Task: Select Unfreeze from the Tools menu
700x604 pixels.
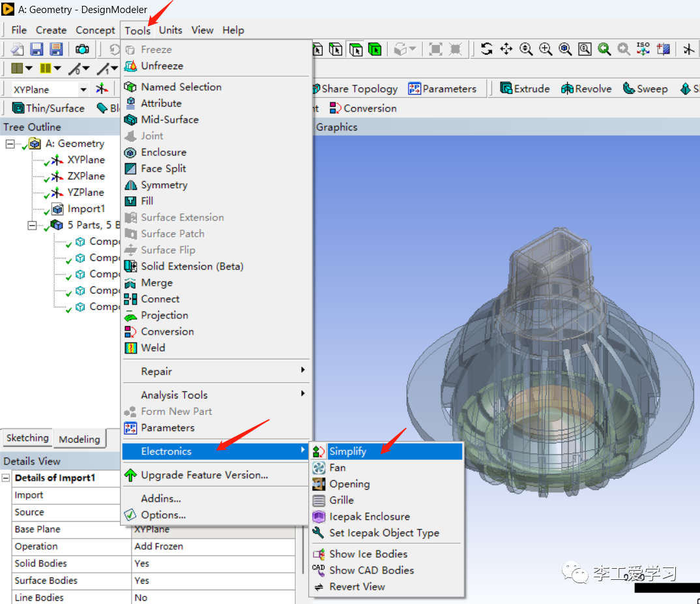Action: pyautogui.click(x=216, y=66)
